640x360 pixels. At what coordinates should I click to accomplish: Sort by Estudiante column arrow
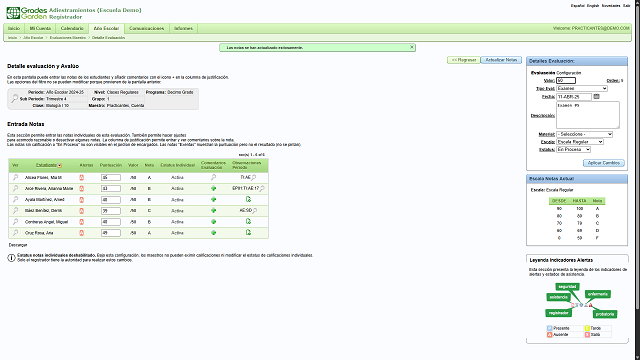tap(60, 165)
